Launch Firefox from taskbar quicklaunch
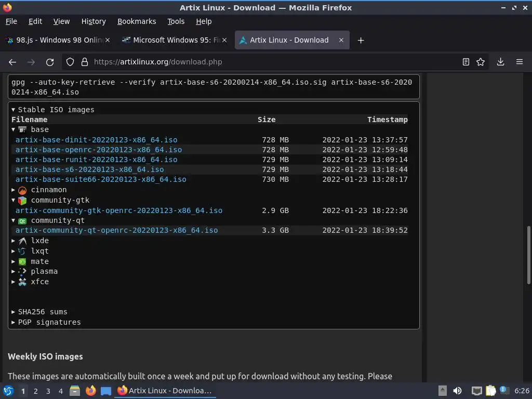 click(90, 391)
